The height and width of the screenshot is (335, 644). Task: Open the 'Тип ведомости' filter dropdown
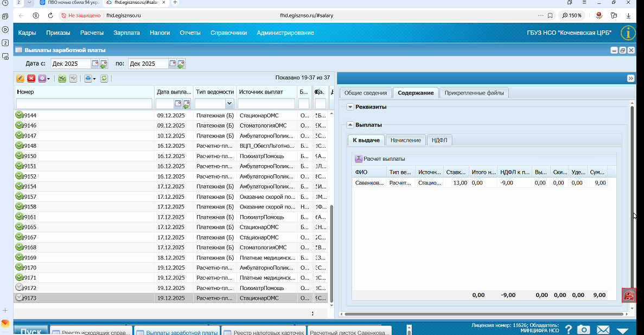click(229, 104)
